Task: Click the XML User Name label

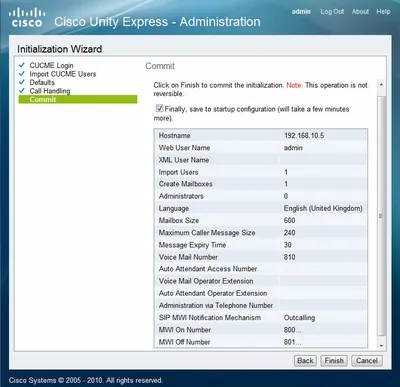Action: pos(184,160)
